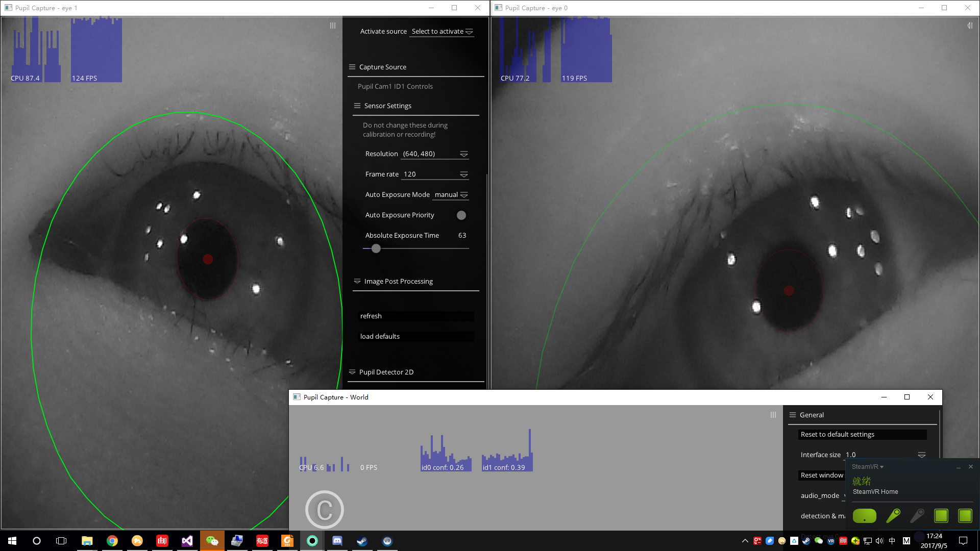Click the eye 1 CPU 87.4 graph
The width and height of the screenshot is (980, 551).
tap(35, 49)
